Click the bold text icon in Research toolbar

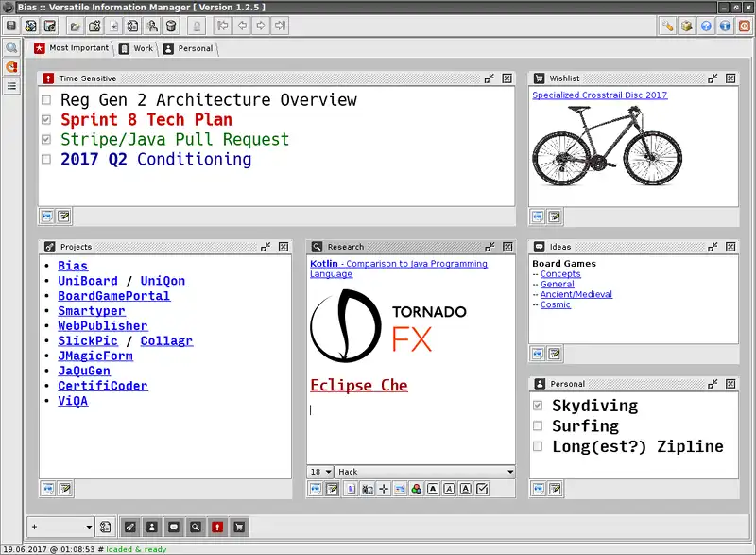pos(432,489)
